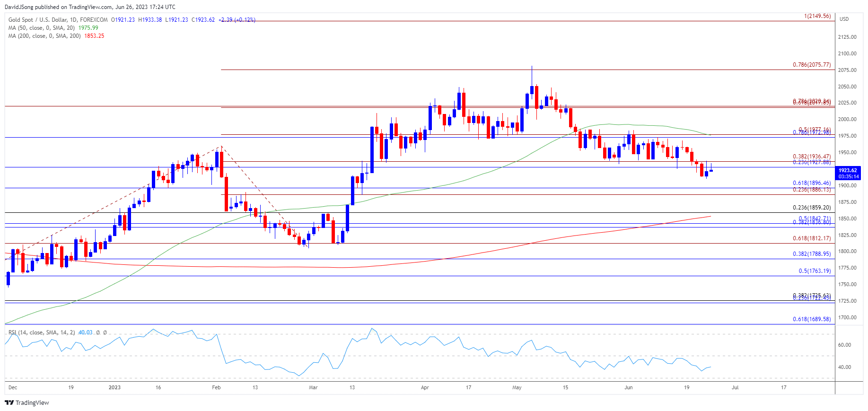This screenshot has width=868, height=411.
Task: Select the MA 200 indicator legend
Action: [44, 36]
